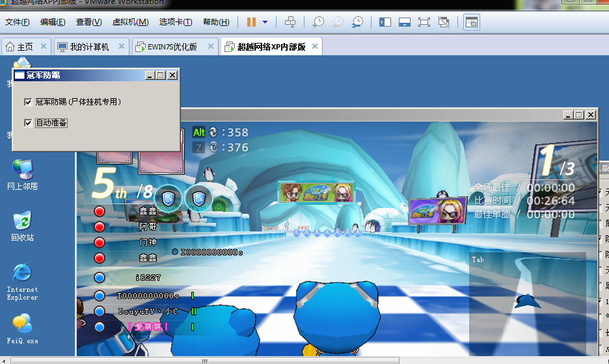
Task: Click the second shield item icon beside it
Action: (x=198, y=199)
